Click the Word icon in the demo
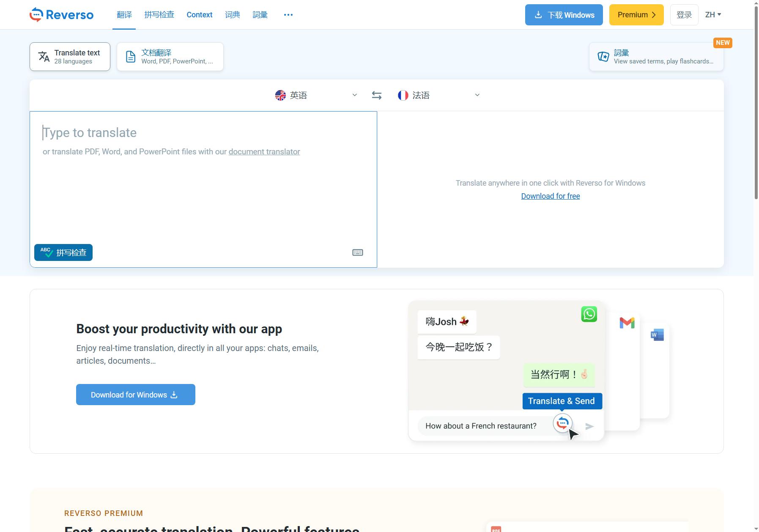Viewport: 759px width, 532px height. [658, 335]
